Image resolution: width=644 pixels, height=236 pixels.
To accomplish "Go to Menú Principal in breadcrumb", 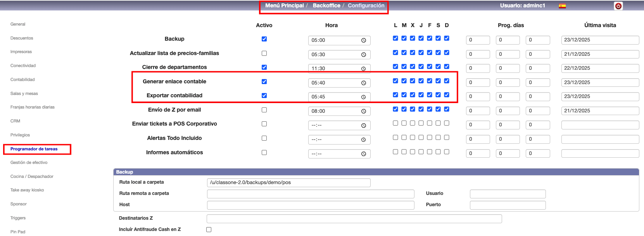I will [284, 5].
